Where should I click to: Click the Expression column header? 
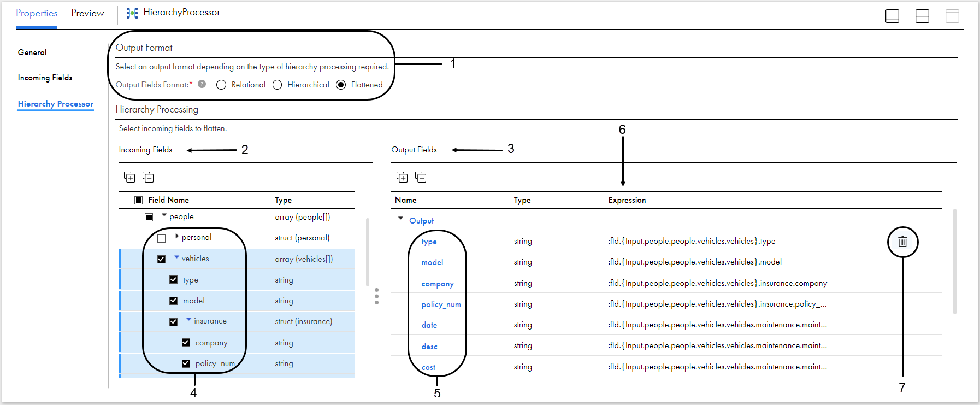(x=627, y=200)
